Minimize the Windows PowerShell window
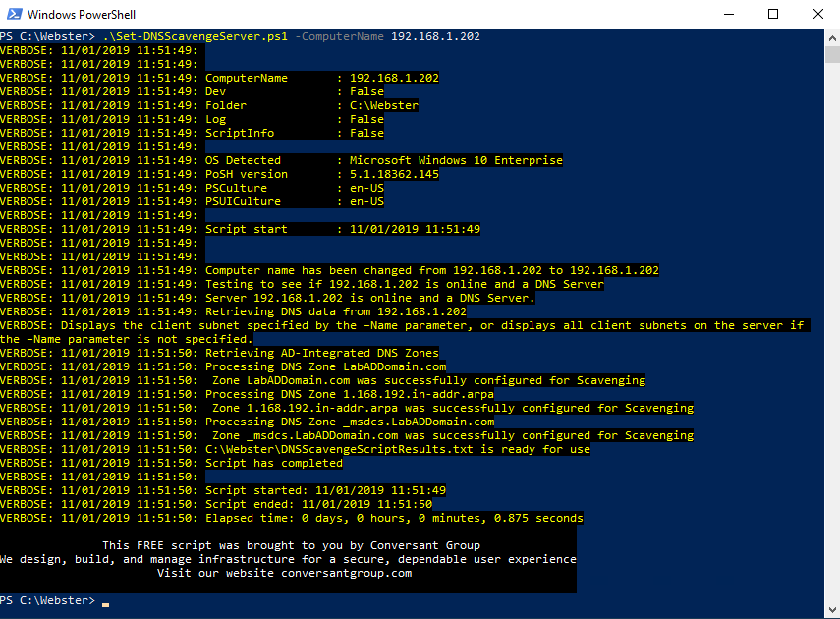The height and width of the screenshot is (619, 840). [727, 14]
